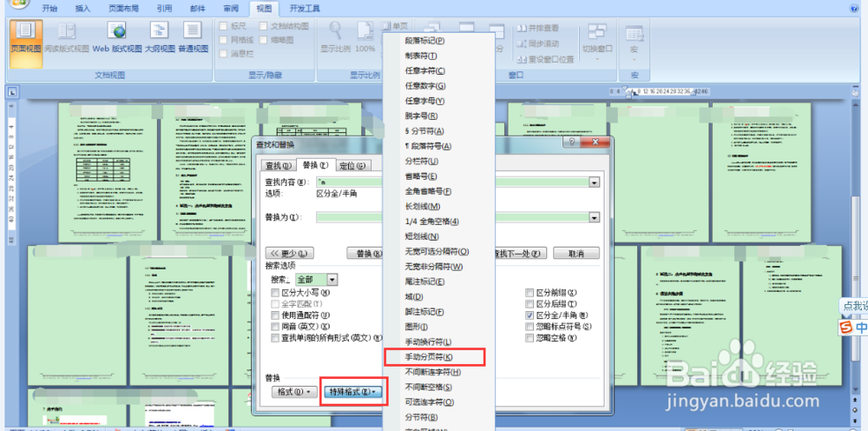Open 开发工具 ribbon tab
868x431 pixels.
click(305, 9)
